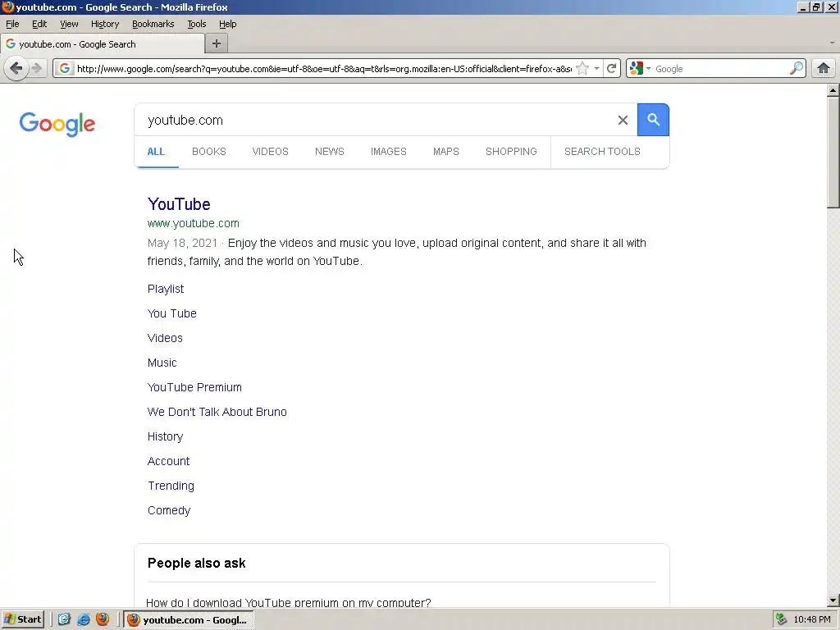This screenshot has height=630, width=840.
Task: Submit search with blue magnifier button
Action: [653, 120]
